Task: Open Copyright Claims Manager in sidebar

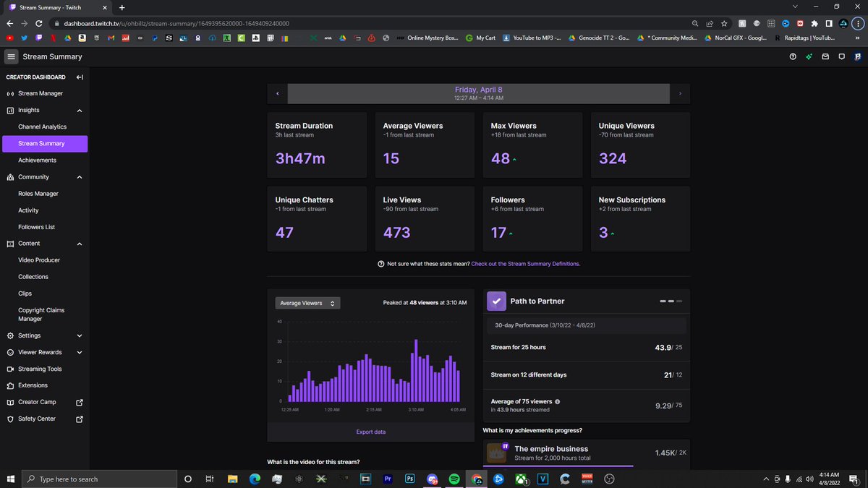Action: [41, 314]
